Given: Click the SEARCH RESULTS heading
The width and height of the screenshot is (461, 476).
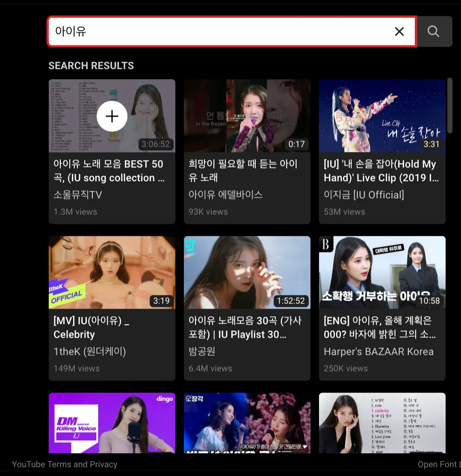Looking at the screenshot, I should coord(91,65).
